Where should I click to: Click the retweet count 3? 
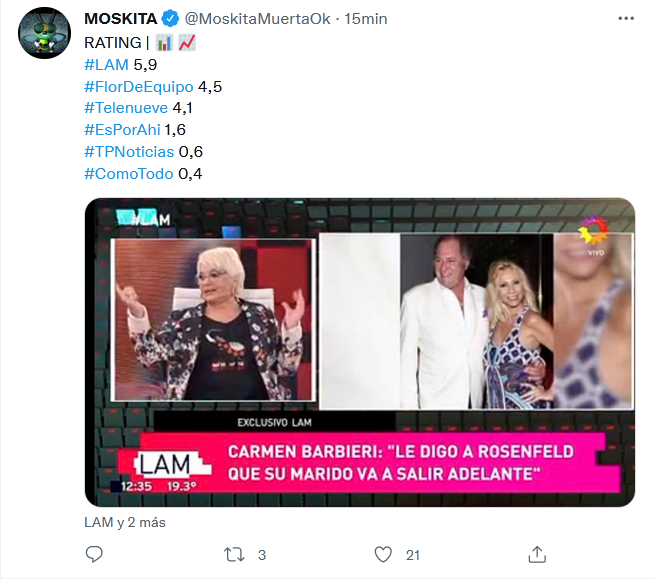click(262, 555)
